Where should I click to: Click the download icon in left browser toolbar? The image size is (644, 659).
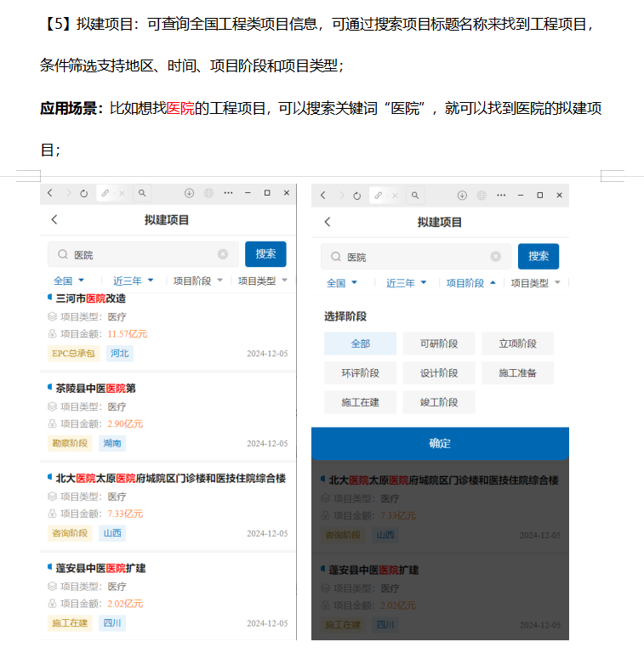pos(190,194)
